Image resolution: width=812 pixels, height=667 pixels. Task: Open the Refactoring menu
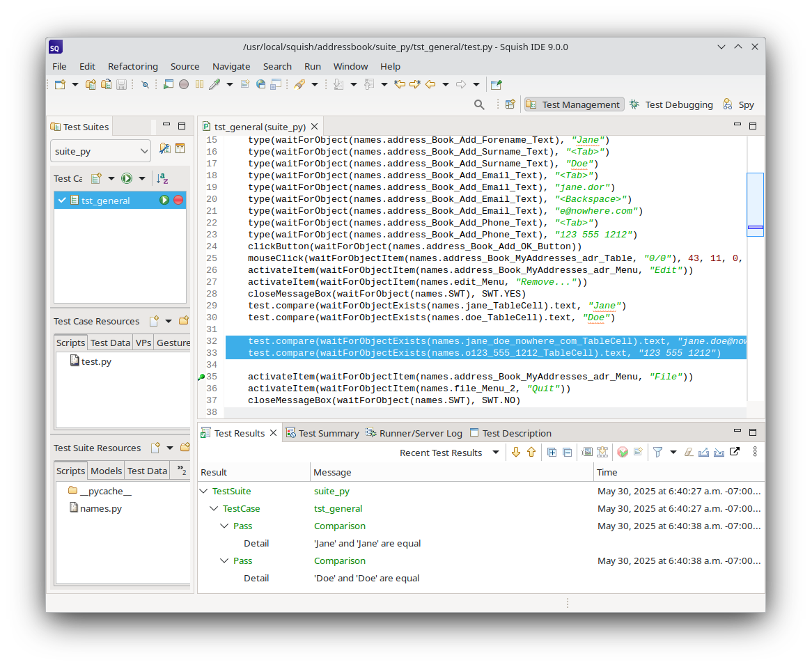click(132, 66)
